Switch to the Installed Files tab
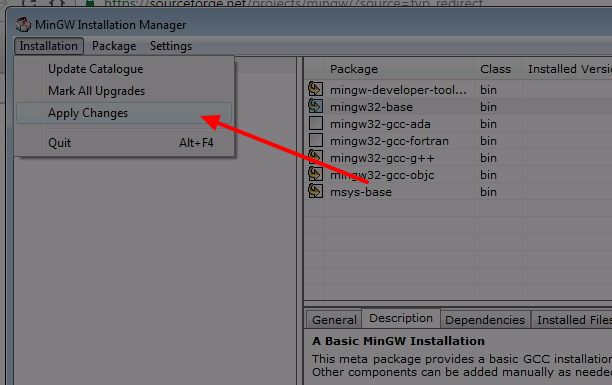 point(571,320)
